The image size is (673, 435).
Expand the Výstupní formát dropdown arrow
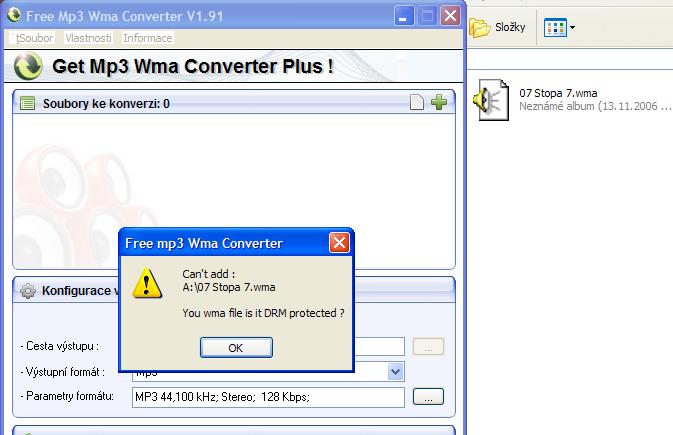click(x=395, y=371)
